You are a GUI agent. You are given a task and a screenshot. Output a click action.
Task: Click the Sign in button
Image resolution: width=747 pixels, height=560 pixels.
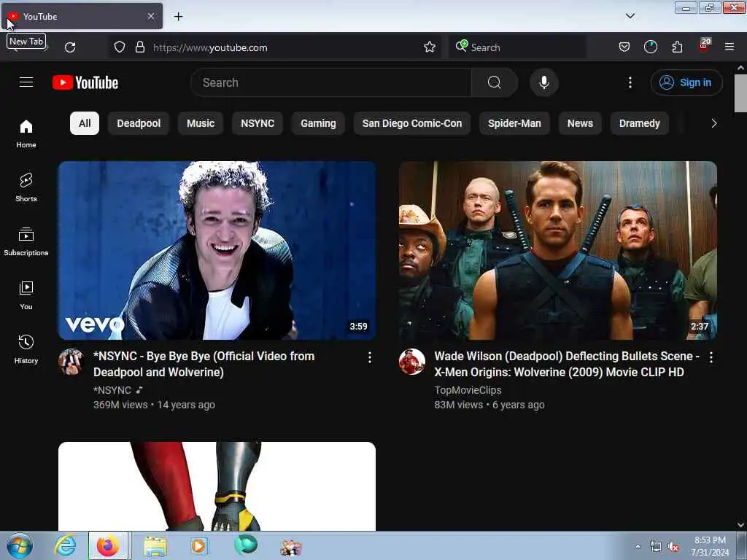tap(686, 82)
